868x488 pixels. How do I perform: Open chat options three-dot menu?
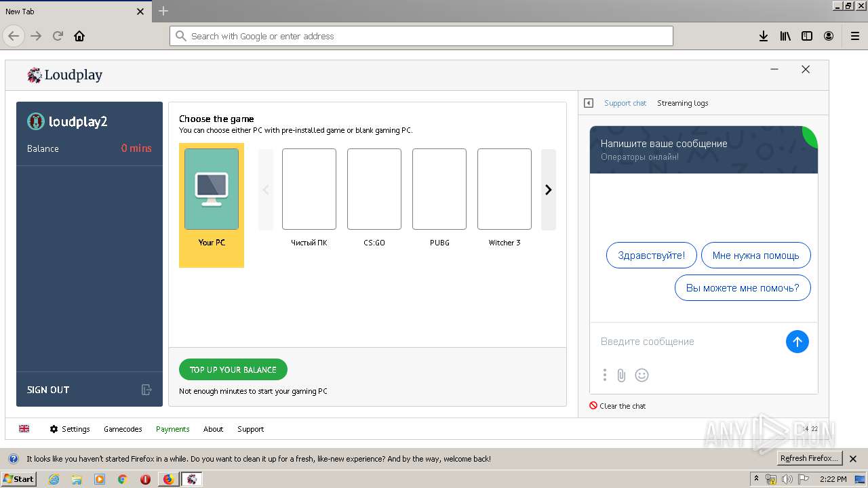pyautogui.click(x=604, y=375)
